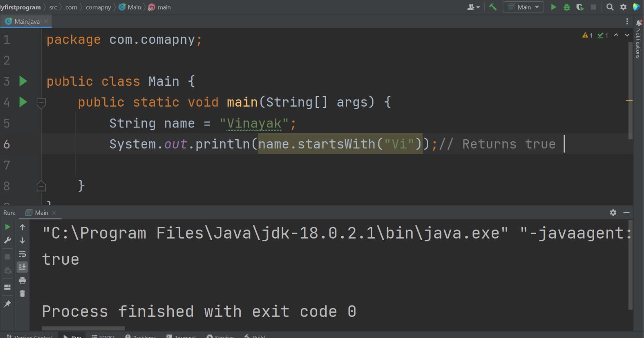The width and height of the screenshot is (644, 338).
Task: Pin the Run tab with pushpin
Action: click(7, 304)
